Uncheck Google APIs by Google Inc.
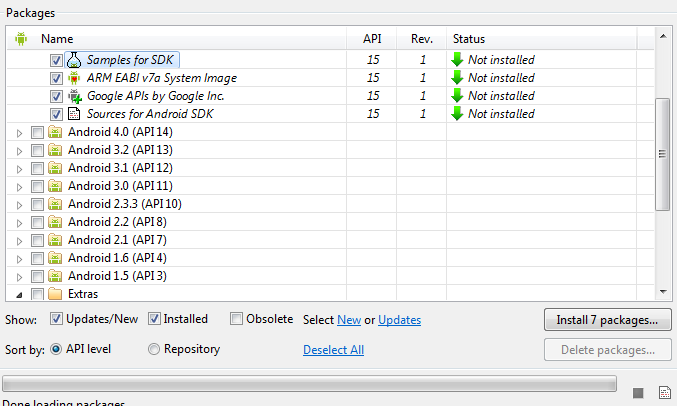The height and width of the screenshot is (406, 677). [56, 96]
